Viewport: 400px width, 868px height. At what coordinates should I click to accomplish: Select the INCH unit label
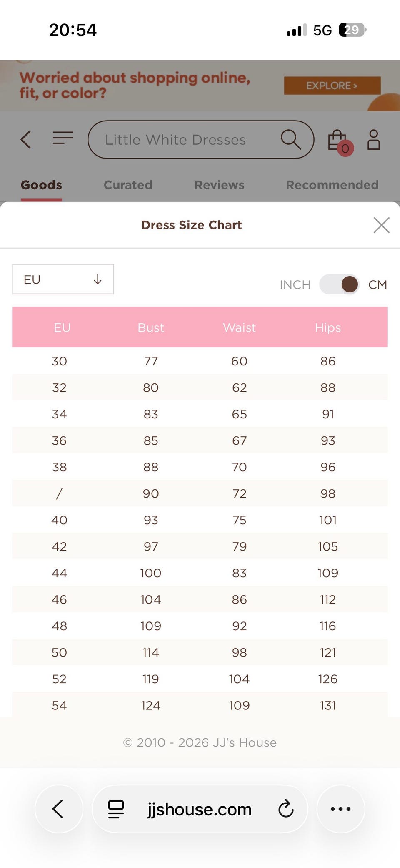coord(295,285)
